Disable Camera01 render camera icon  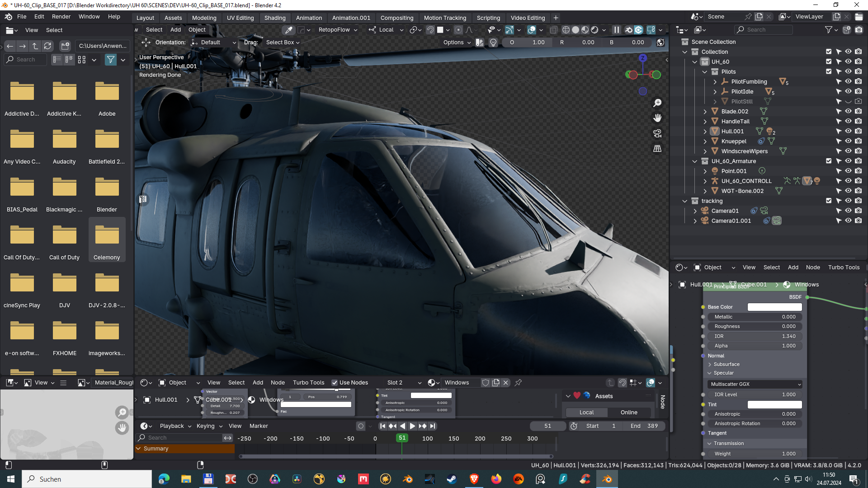coord(859,211)
